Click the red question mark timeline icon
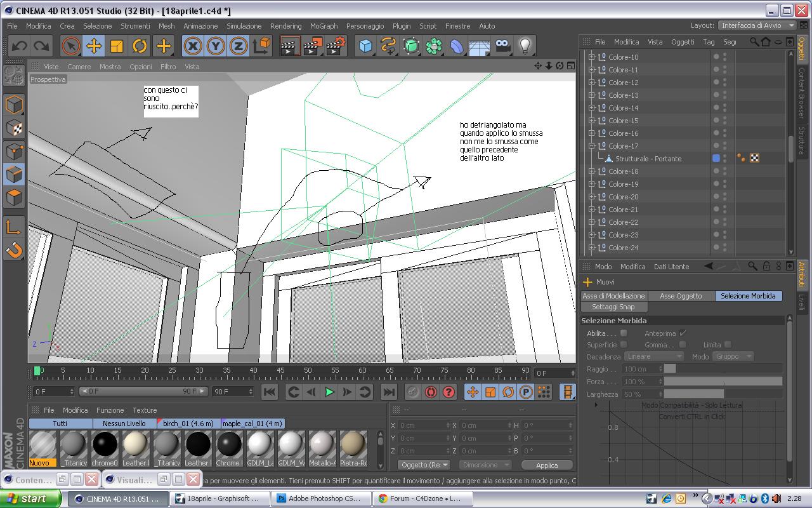Screen dimensions: 812x508 449,392
